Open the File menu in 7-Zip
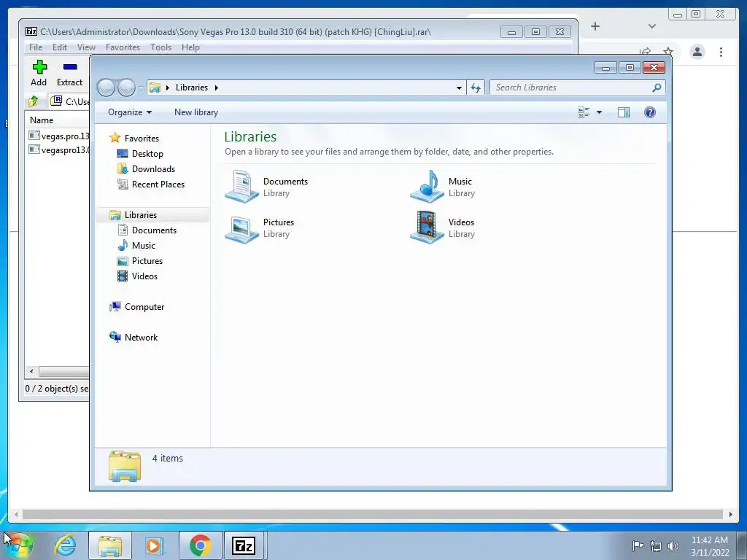Viewport: 747px width, 560px height. (35, 47)
